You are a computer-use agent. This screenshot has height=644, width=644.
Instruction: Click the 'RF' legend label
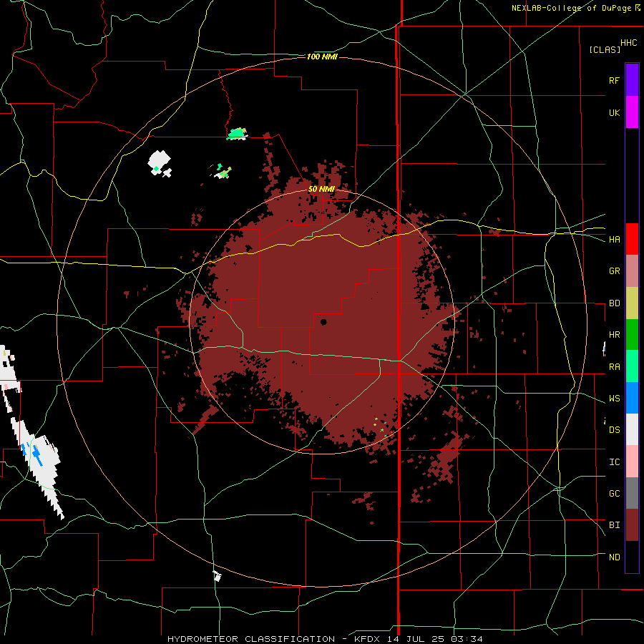(x=614, y=80)
